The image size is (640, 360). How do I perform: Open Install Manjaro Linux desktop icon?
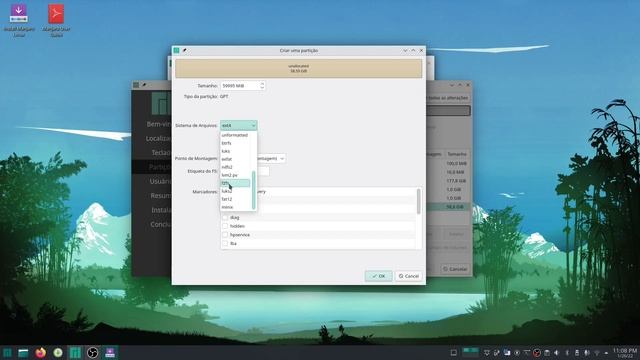[18, 20]
